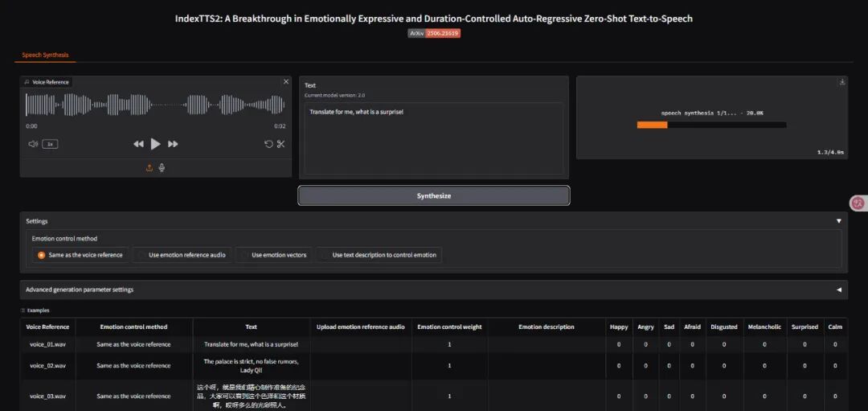Trim audio using the scissors icon
The image size is (868, 411).
click(x=280, y=144)
